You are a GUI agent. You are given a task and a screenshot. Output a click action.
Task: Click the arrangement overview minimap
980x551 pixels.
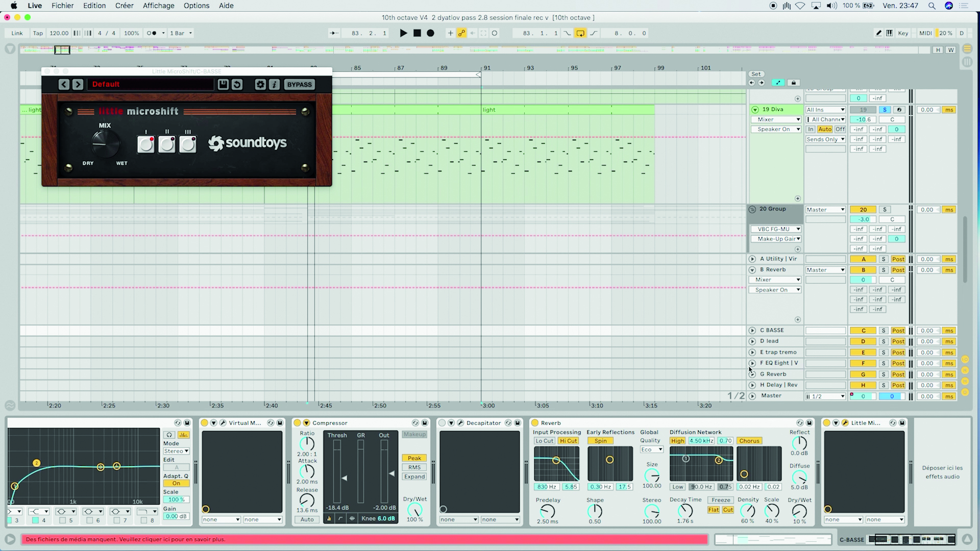pos(475,49)
